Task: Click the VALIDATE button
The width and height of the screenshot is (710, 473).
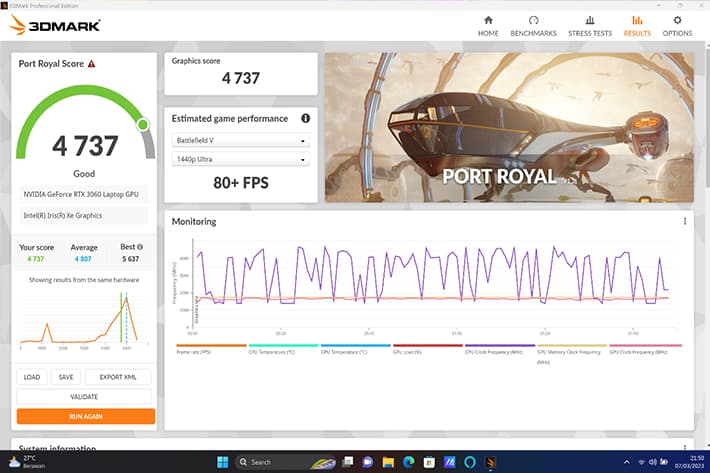Action: (84, 397)
